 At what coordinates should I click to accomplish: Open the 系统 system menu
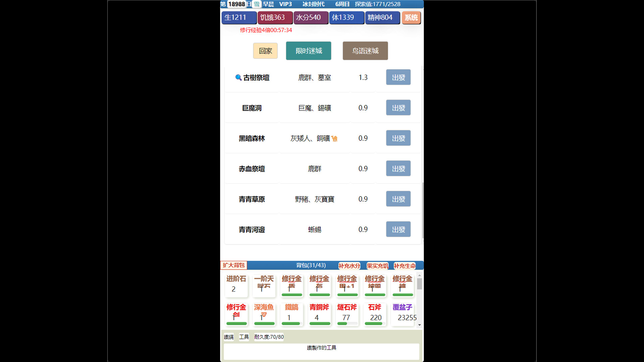[x=411, y=18]
